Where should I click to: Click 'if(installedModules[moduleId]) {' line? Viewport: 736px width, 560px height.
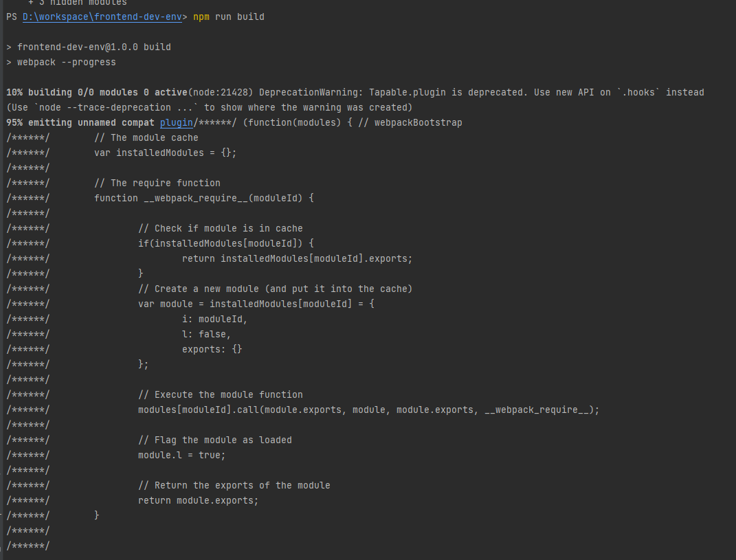226,243
